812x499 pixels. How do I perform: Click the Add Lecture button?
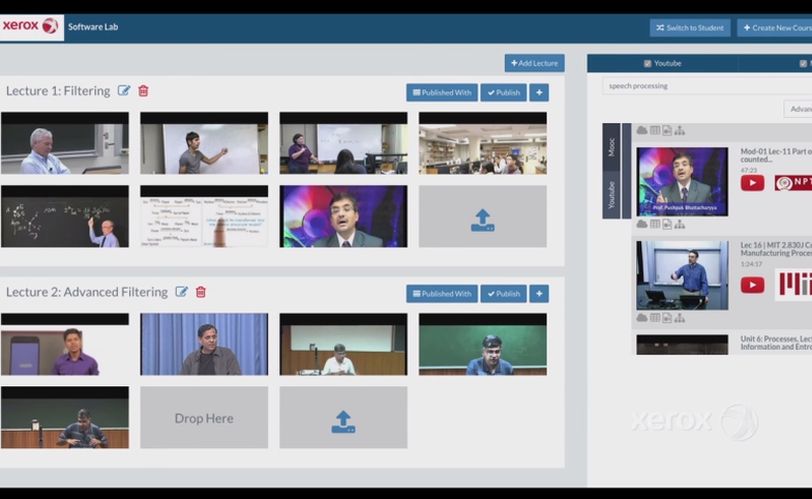pyautogui.click(x=534, y=63)
